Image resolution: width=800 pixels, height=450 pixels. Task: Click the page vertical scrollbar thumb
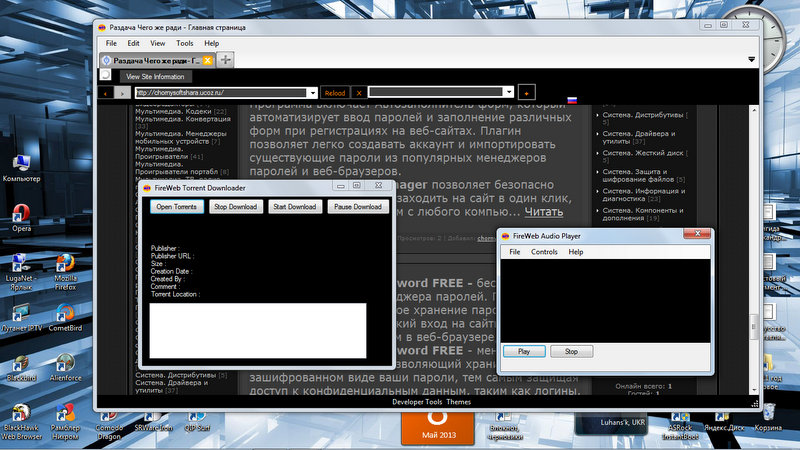[x=754, y=327]
